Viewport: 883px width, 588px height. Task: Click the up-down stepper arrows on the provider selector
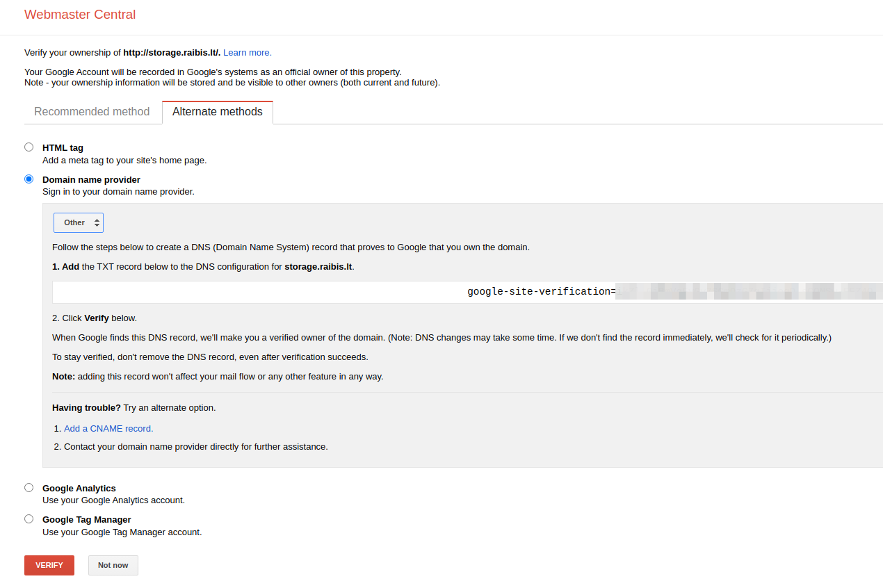pyautogui.click(x=97, y=222)
